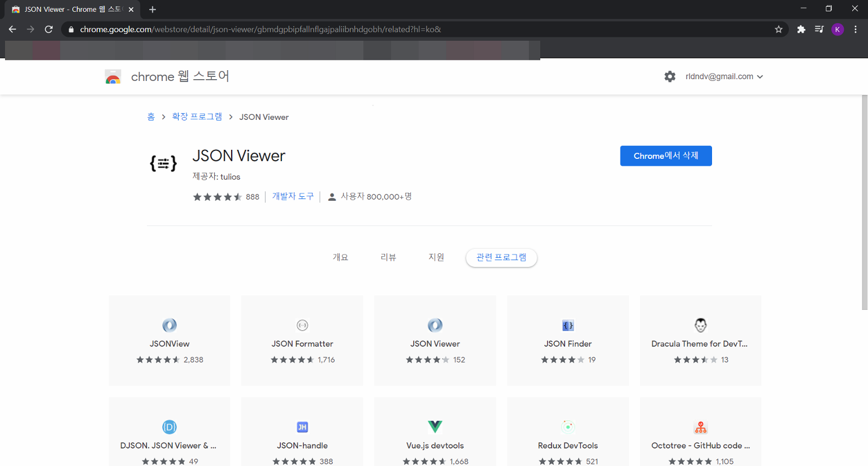The image size is (868, 466).
Task: Go back to the previous page
Action: pos(12,29)
